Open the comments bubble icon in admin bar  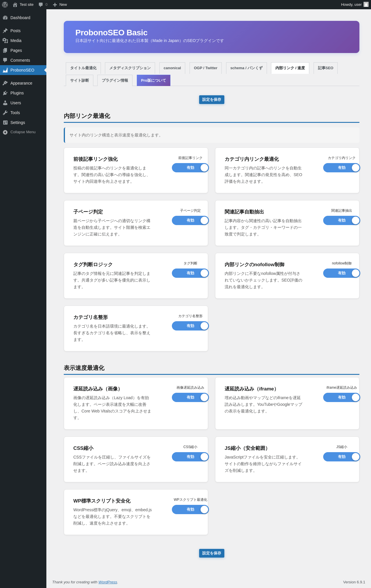[41, 5]
